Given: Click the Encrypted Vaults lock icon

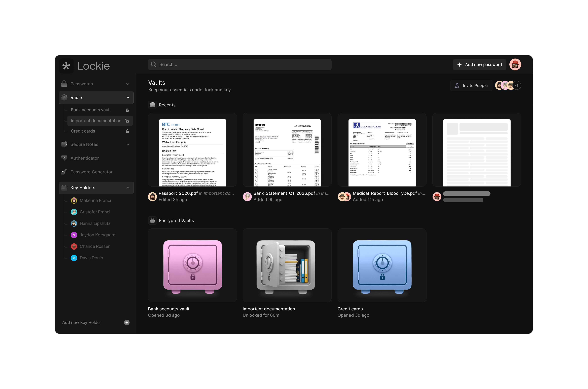Looking at the screenshot, I should point(152,221).
